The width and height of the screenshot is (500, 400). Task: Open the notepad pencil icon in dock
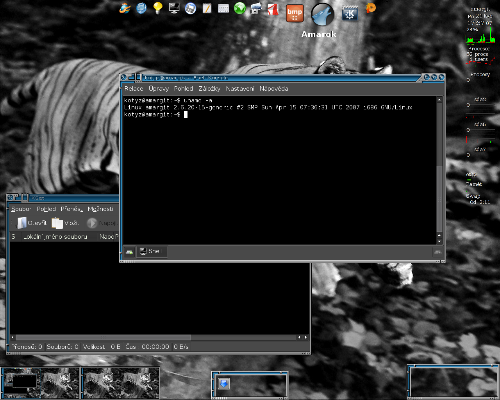tap(207, 8)
